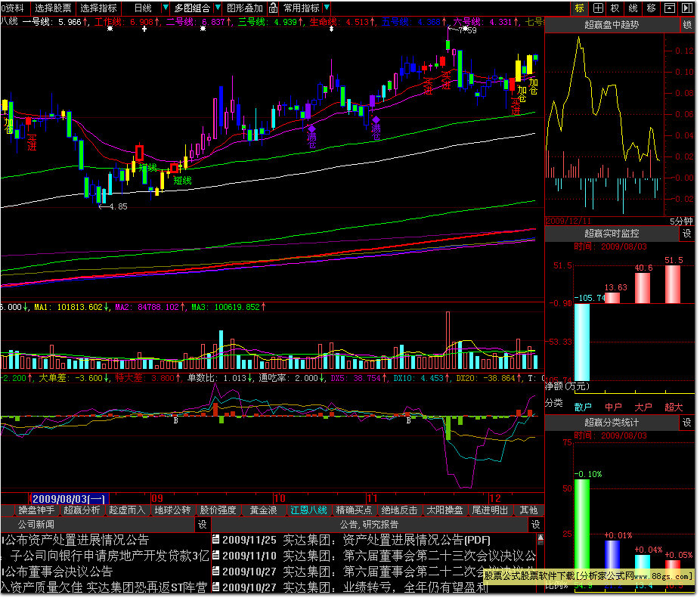Switch to the 股价强度 tab

pyautogui.click(x=218, y=510)
